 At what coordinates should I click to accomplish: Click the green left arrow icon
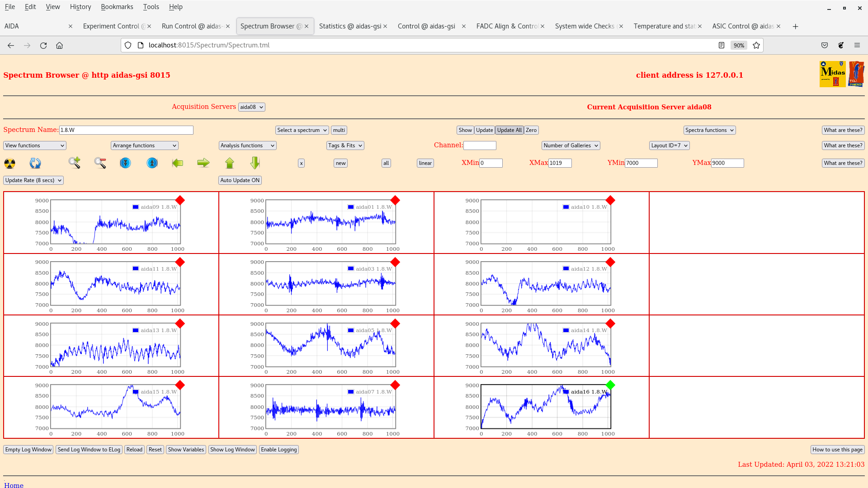pos(178,163)
